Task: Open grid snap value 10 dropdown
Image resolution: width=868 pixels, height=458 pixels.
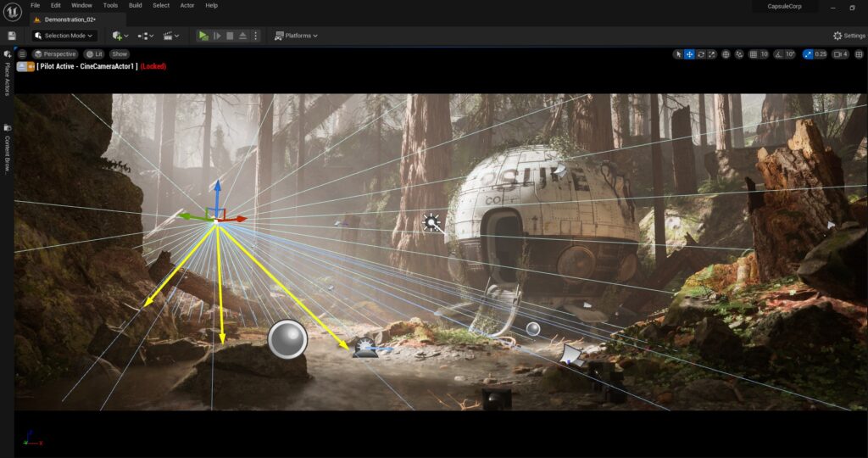Action: coord(764,54)
